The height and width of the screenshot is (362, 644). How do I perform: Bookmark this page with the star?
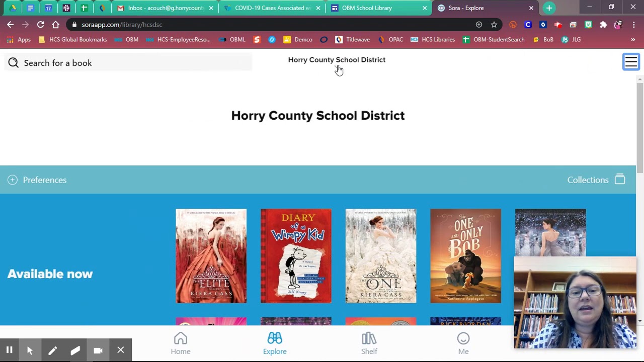494,25
